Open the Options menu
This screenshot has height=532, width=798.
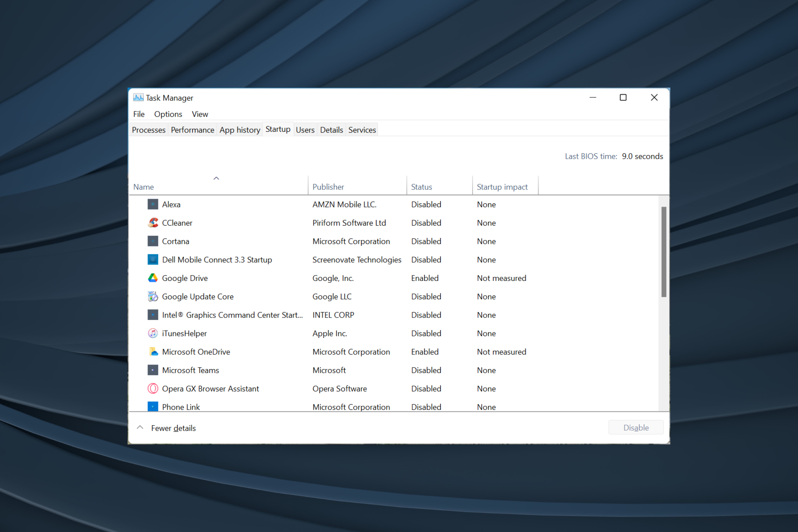pos(168,114)
